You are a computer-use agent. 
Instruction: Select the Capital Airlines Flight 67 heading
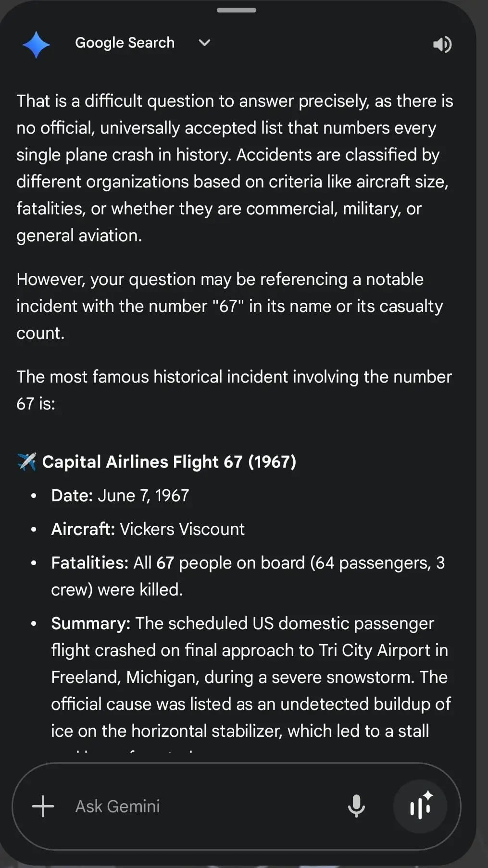pyautogui.click(x=169, y=461)
